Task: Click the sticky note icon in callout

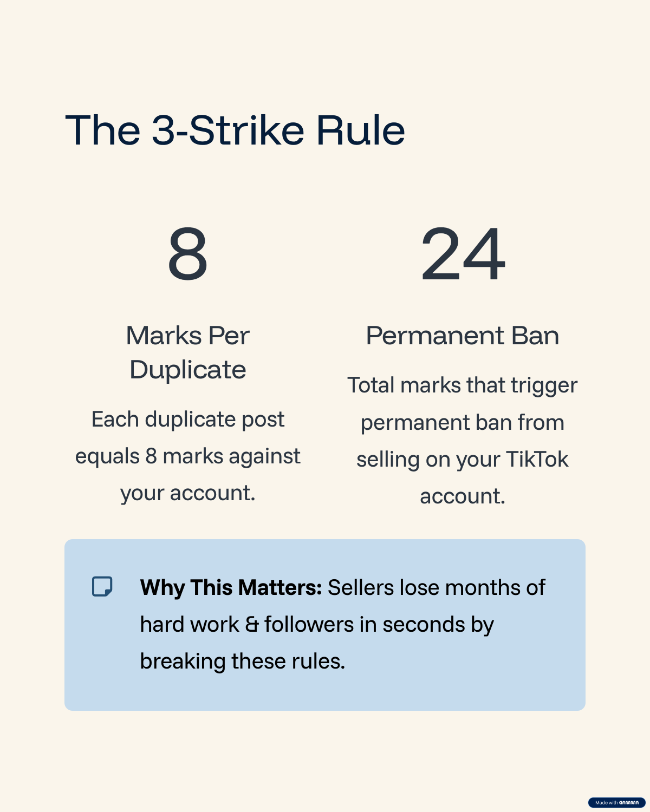Action: click(102, 586)
